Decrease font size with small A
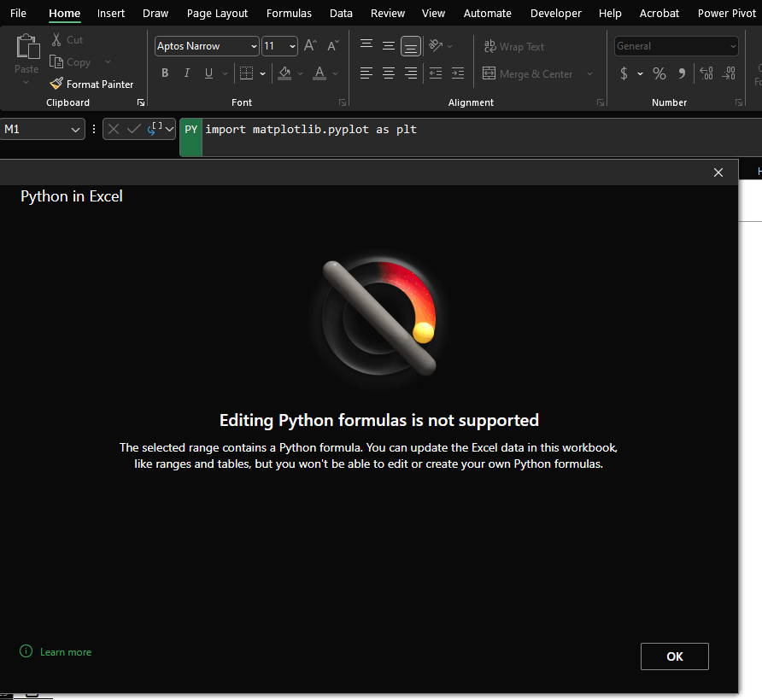 tap(333, 45)
